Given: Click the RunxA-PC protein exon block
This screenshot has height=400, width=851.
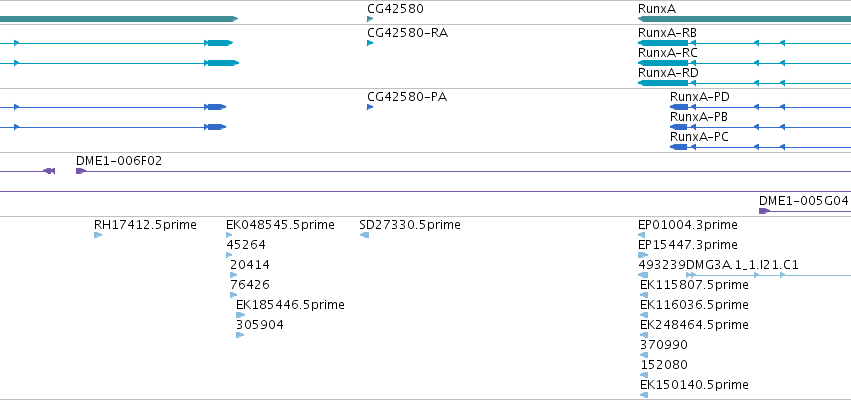Looking at the screenshot, I should pyautogui.click(x=679, y=147).
